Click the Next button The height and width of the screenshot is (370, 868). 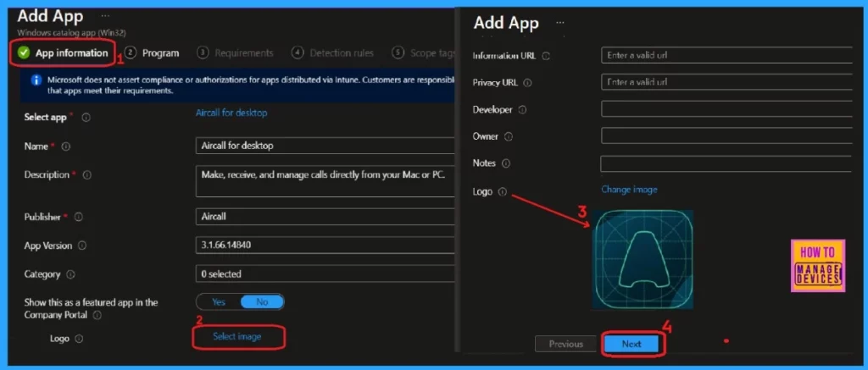(x=631, y=344)
